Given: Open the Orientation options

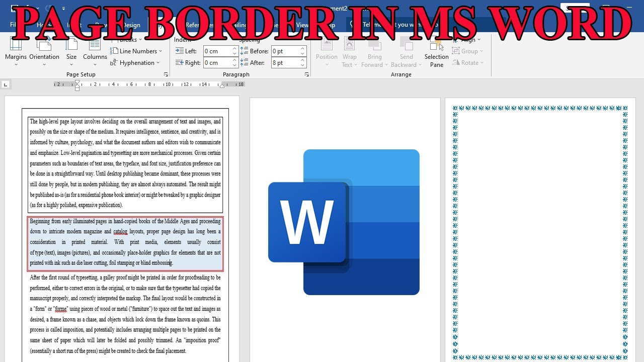Looking at the screenshot, I should click(x=44, y=52).
